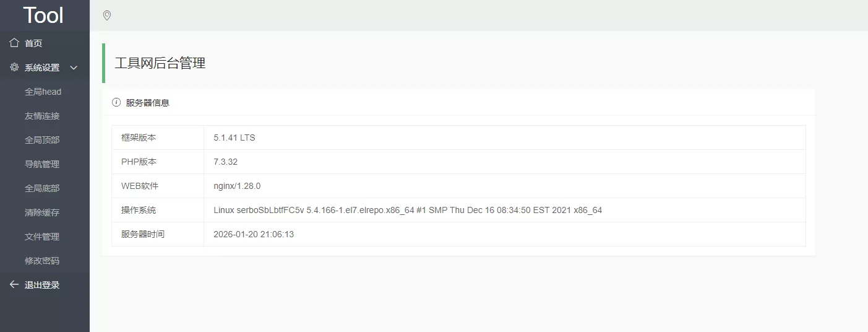Click the info icon beside 服务器信息
Viewport: 868px width, 332px height.
[116, 103]
